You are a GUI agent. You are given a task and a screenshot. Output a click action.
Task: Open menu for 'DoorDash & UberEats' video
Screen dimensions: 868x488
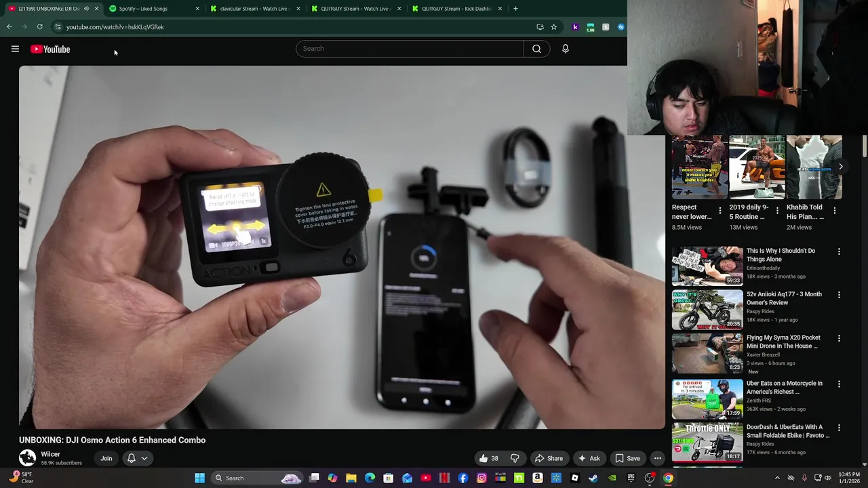click(x=839, y=428)
